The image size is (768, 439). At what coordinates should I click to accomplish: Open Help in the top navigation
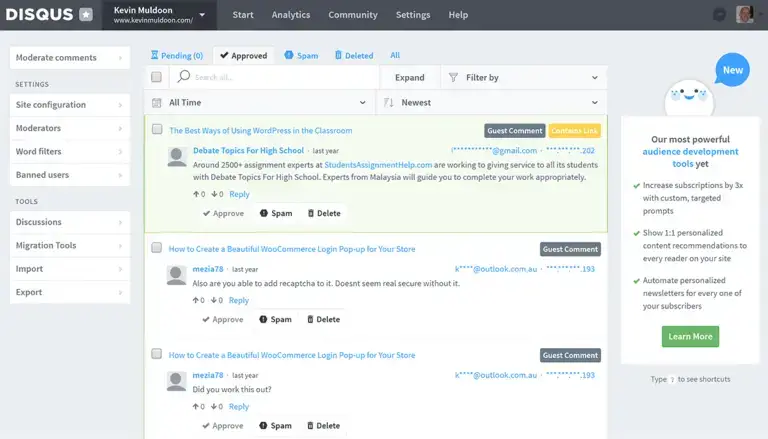tap(458, 15)
